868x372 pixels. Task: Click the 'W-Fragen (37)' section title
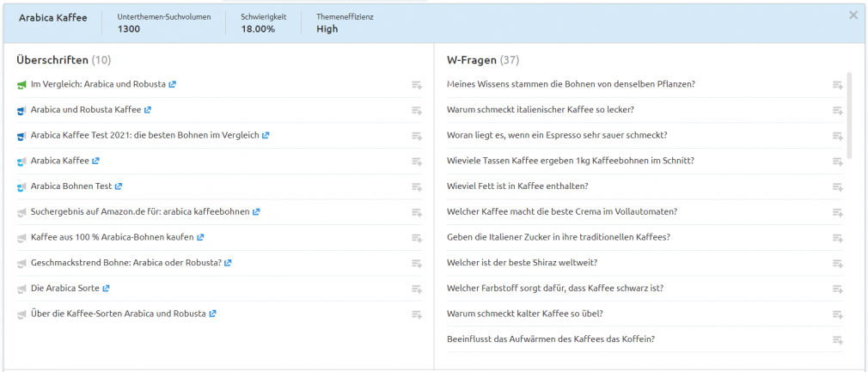click(x=483, y=60)
